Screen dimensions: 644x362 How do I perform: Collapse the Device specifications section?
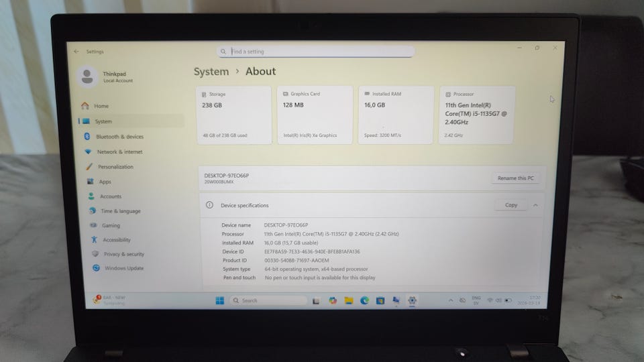click(x=535, y=205)
